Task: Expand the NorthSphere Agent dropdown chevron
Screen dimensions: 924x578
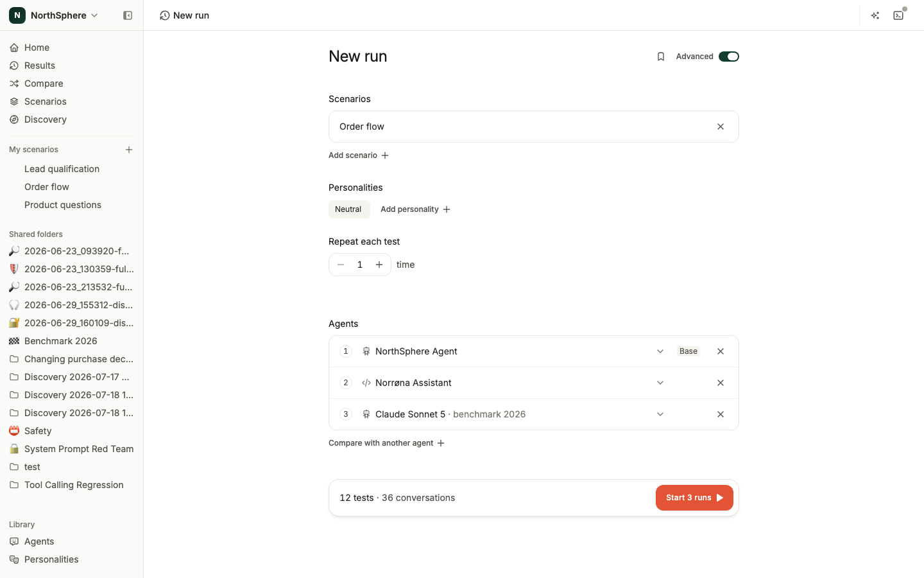Action: pos(660,351)
